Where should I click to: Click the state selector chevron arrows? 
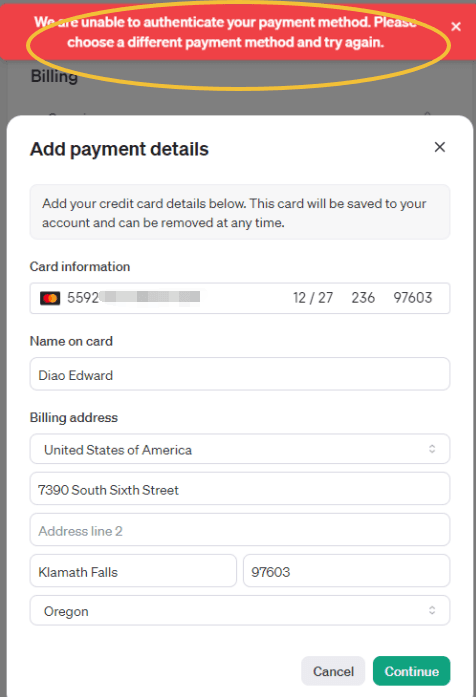pyautogui.click(x=432, y=610)
